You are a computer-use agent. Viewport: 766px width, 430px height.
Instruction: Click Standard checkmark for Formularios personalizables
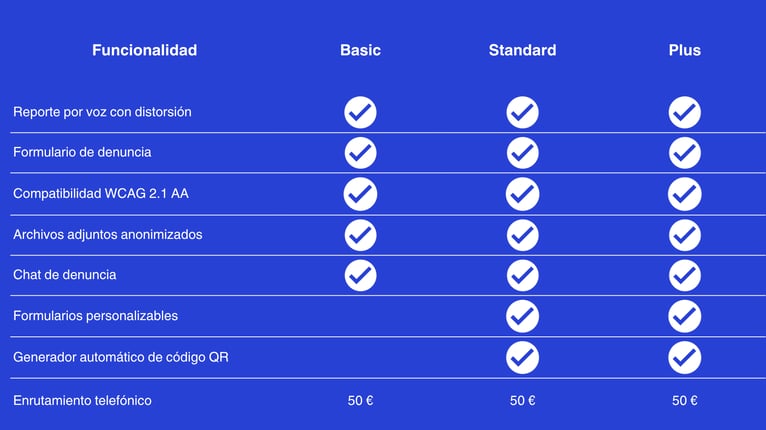coord(522,316)
